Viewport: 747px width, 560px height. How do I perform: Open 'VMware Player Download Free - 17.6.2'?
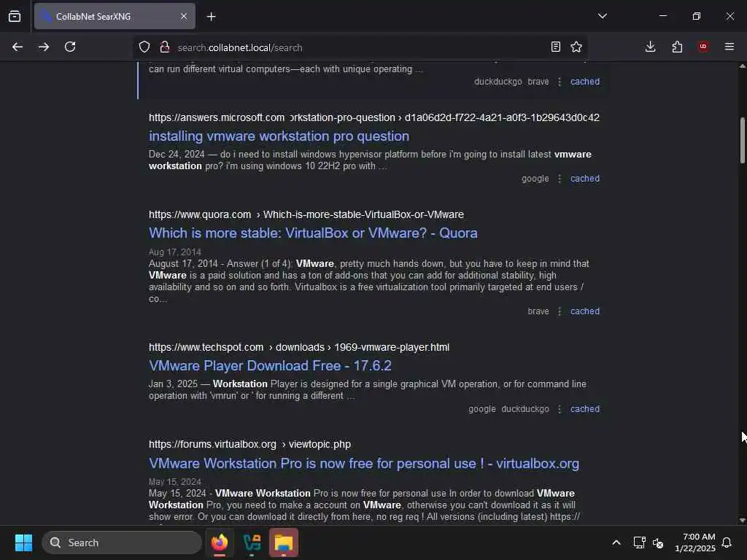coord(270,366)
